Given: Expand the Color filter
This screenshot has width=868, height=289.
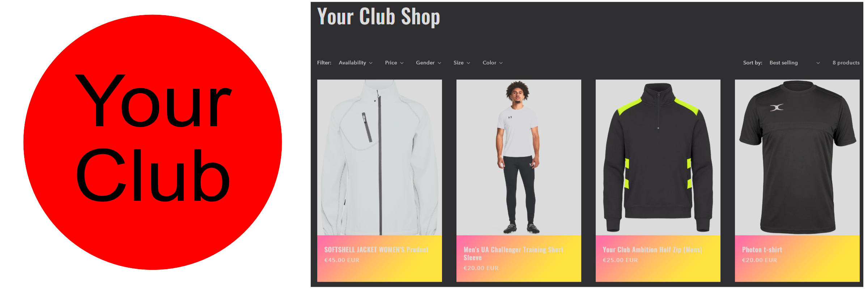Looking at the screenshot, I should pyautogui.click(x=493, y=62).
